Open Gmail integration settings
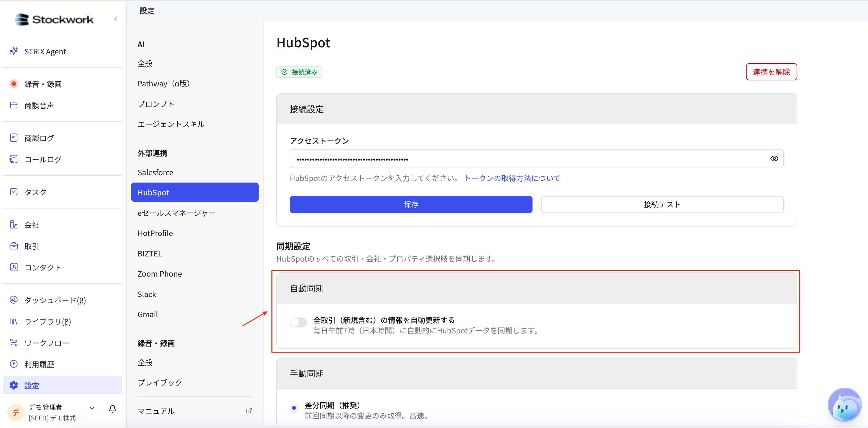This screenshot has height=428, width=868. [x=195, y=314]
